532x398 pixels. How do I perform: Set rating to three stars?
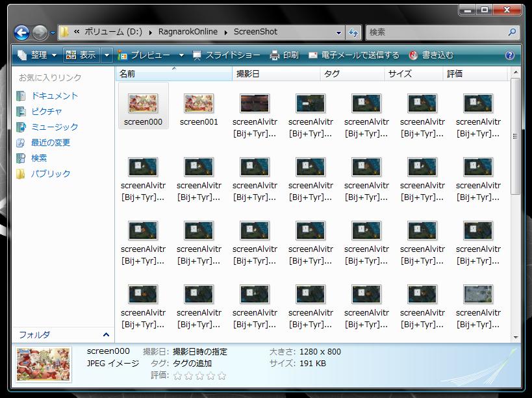pos(200,376)
